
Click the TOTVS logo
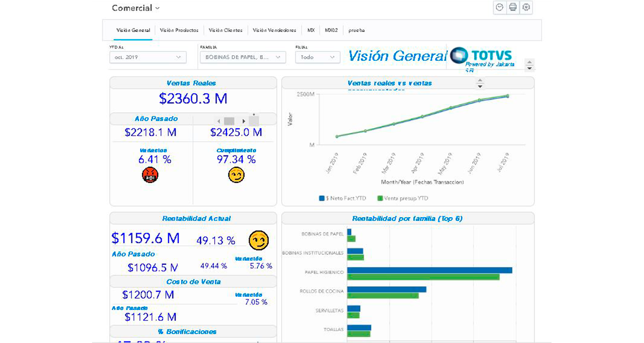481,55
